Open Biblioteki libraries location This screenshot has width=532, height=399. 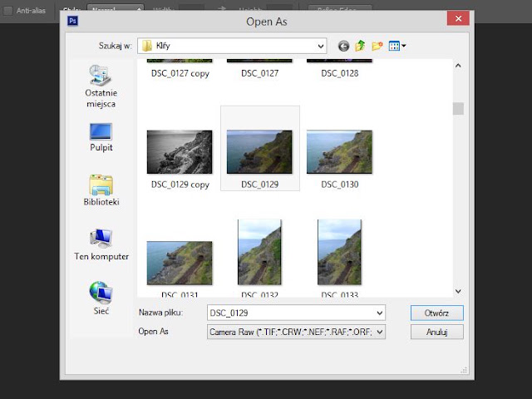(101, 190)
